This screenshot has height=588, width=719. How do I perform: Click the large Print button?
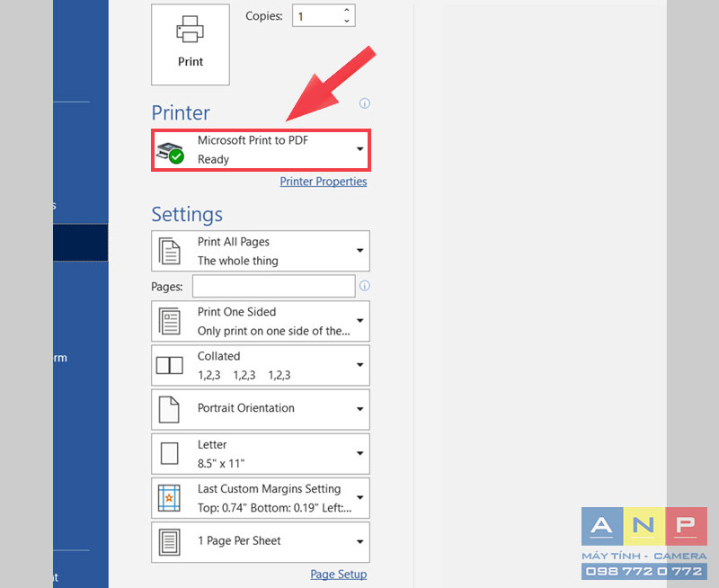(x=191, y=44)
